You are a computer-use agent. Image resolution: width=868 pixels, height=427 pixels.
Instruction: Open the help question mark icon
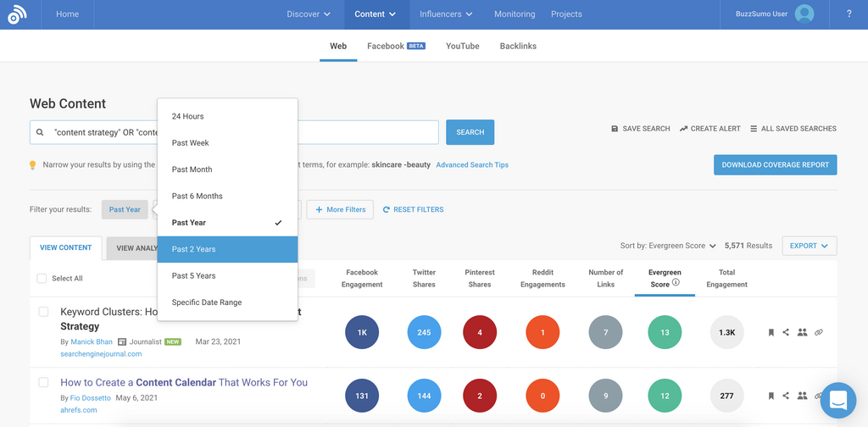point(849,14)
